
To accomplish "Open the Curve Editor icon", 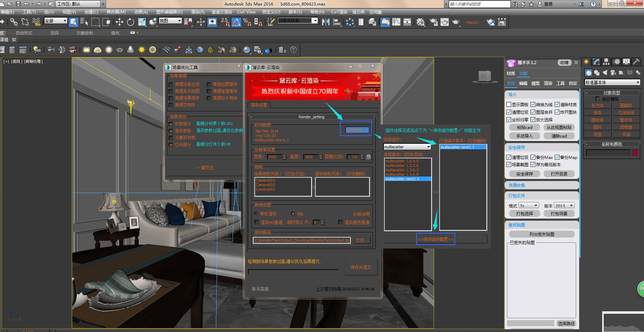I will pos(396,22).
